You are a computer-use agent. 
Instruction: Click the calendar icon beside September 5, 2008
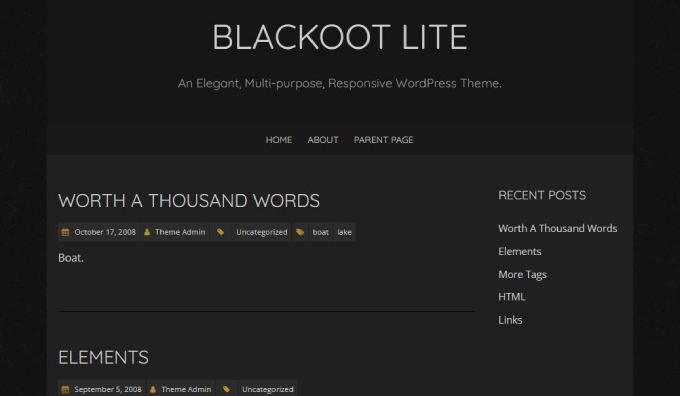[x=65, y=389]
